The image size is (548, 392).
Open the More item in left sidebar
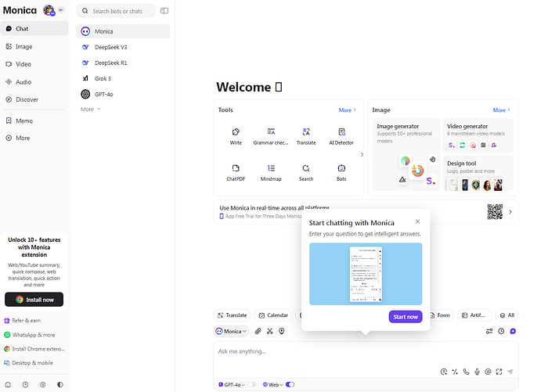pyautogui.click(x=34, y=138)
